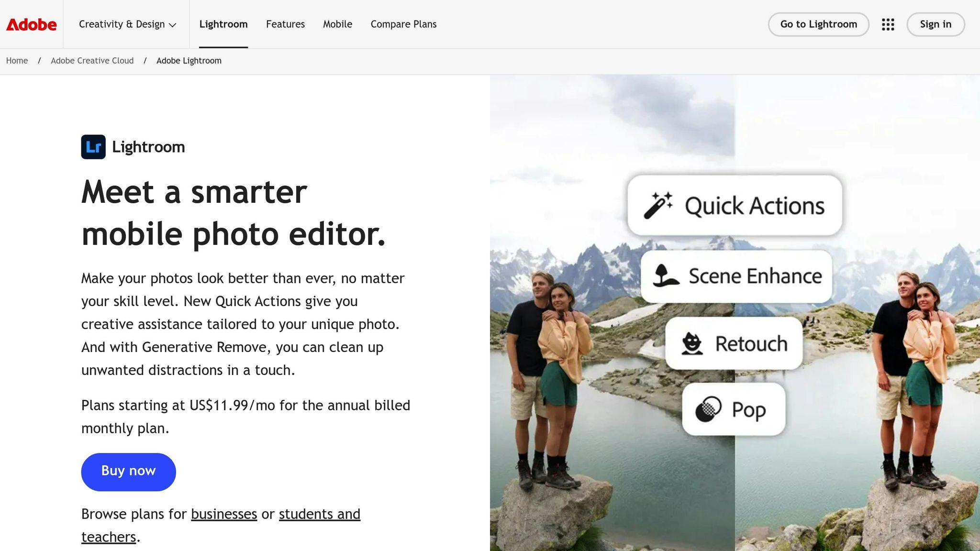Select the Lightroom nav tab
The height and width of the screenshot is (551, 980).
(223, 24)
